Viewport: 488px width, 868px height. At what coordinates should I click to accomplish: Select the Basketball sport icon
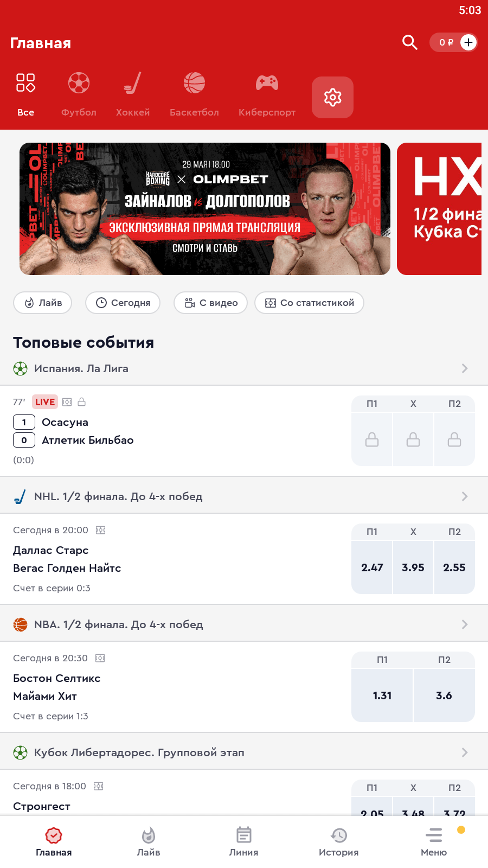tap(194, 83)
